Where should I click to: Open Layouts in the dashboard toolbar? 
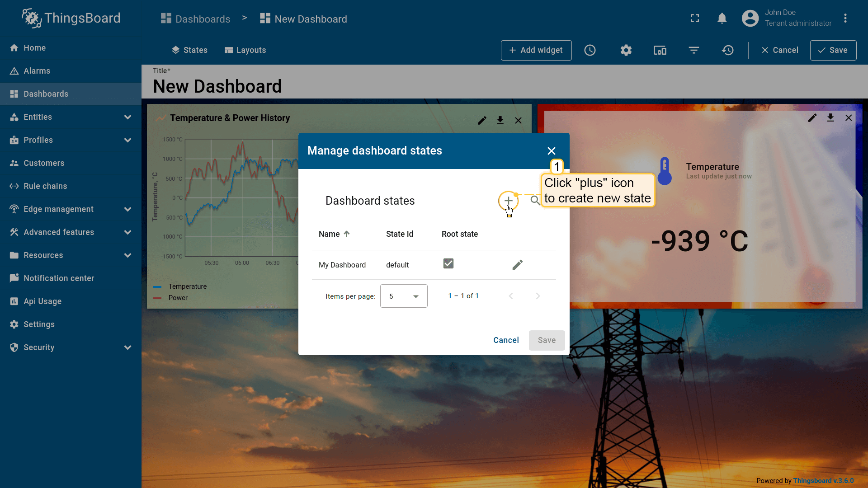(x=245, y=50)
